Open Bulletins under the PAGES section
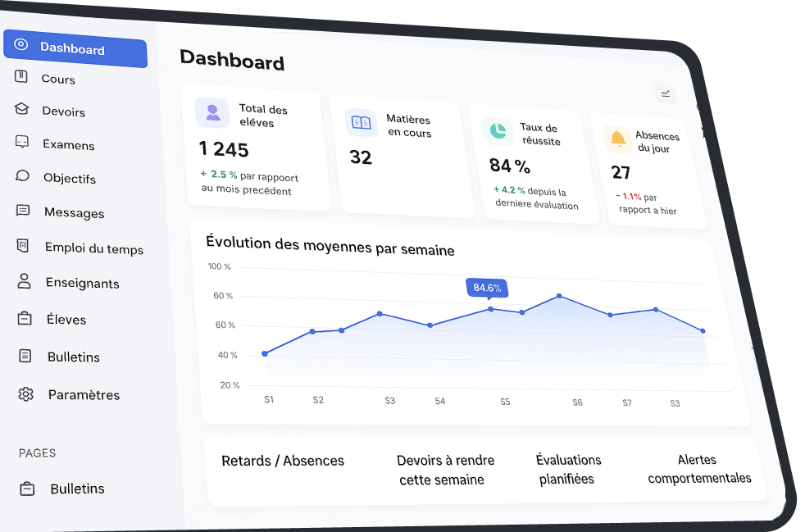 (x=77, y=489)
